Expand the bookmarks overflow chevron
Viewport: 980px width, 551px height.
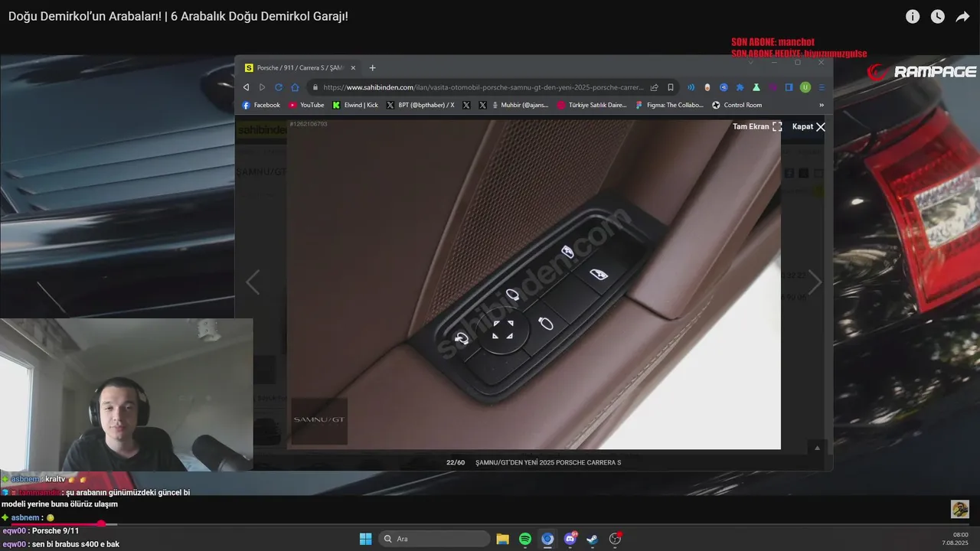822,105
